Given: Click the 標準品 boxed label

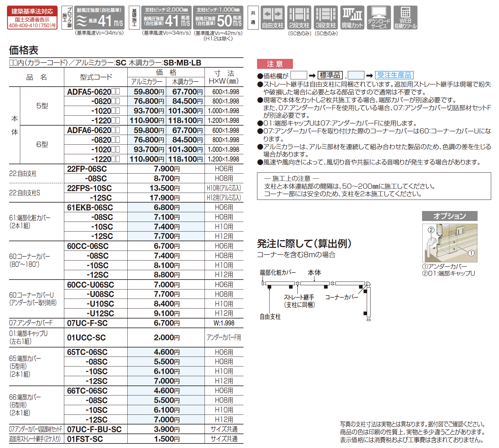Looking at the screenshot, I should 330,75.
